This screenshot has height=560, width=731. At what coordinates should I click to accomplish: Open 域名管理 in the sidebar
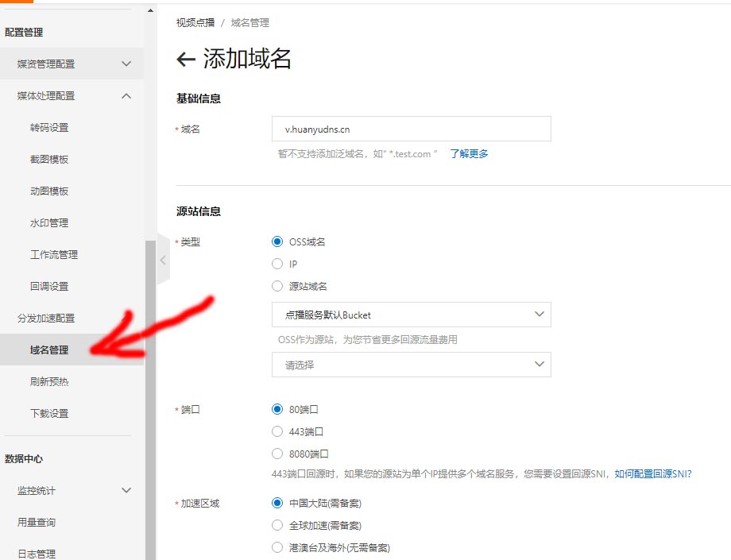(x=49, y=350)
